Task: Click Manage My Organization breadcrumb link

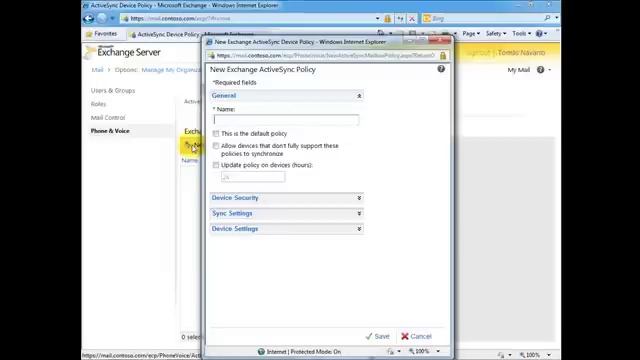Action: (171, 70)
